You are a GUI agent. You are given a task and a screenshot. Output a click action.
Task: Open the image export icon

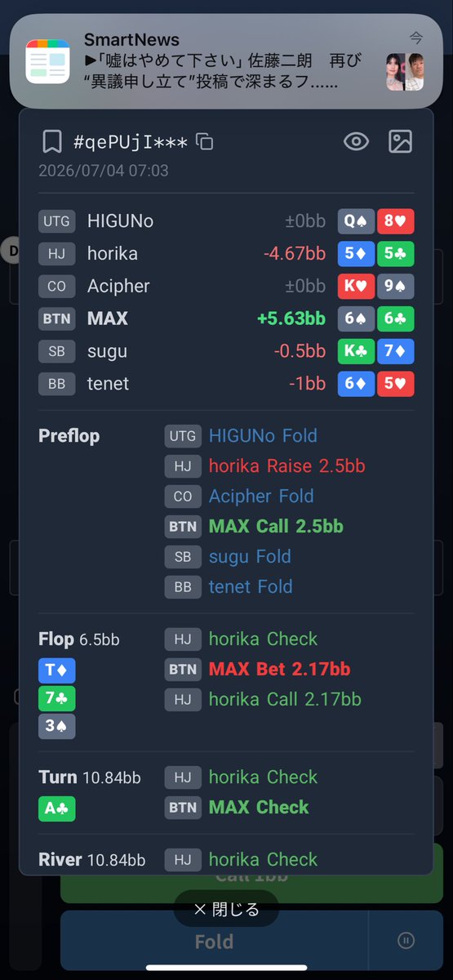click(400, 141)
